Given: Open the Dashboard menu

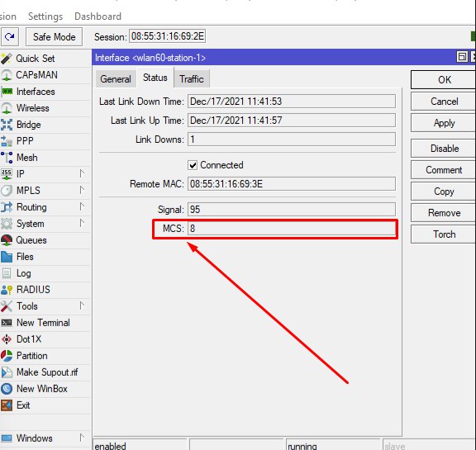Looking at the screenshot, I should [98, 17].
